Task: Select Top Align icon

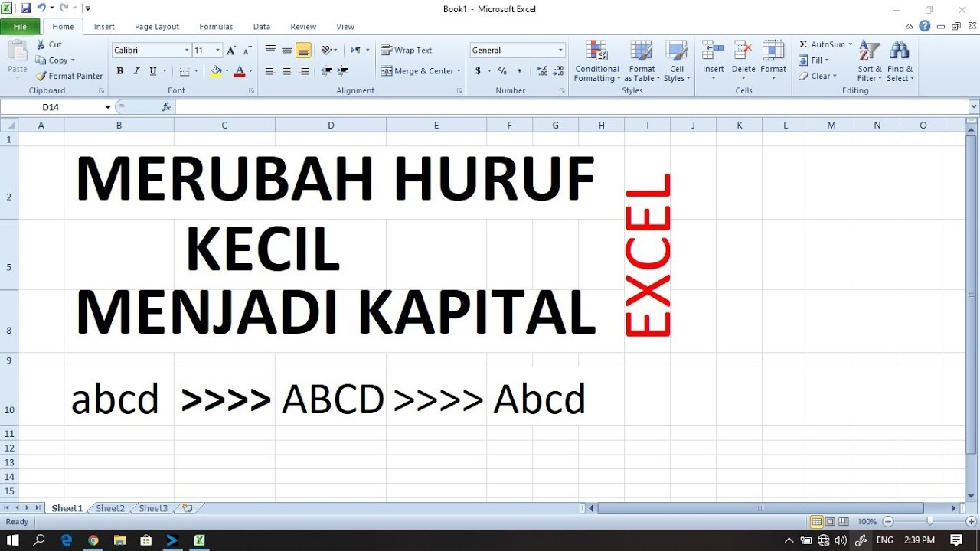Action: 270,51
